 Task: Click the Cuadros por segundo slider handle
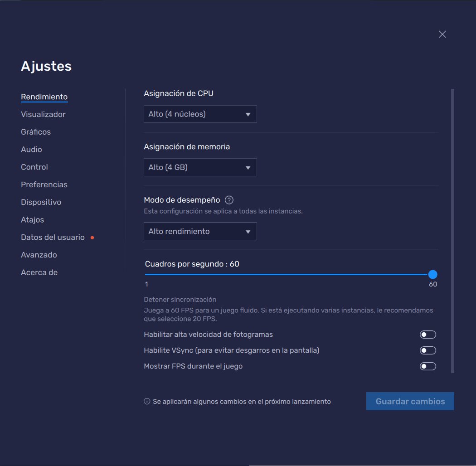pyautogui.click(x=432, y=274)
